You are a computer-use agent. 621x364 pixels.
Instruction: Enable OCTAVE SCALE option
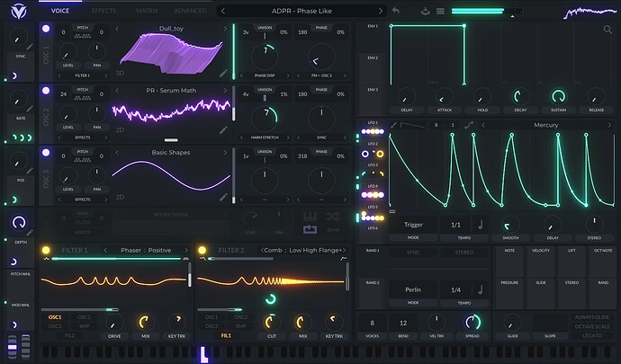[x=592, y=326]
